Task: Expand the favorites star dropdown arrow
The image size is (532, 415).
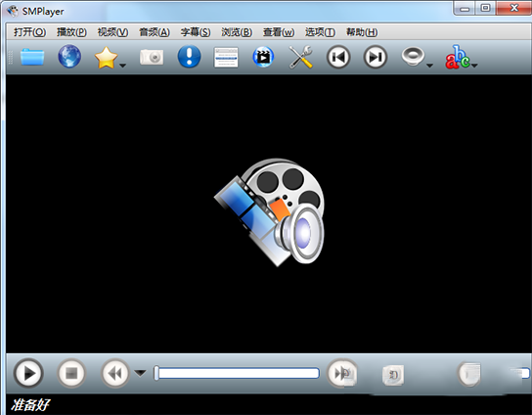Action: pyautogui.click(x=123, y=66)
